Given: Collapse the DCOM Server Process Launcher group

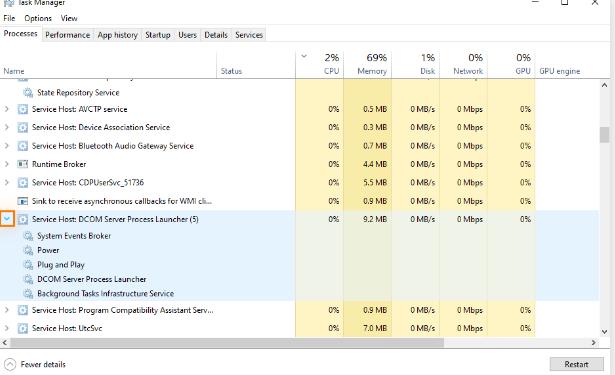Looking at the screenshot, I should click(7, 219).
